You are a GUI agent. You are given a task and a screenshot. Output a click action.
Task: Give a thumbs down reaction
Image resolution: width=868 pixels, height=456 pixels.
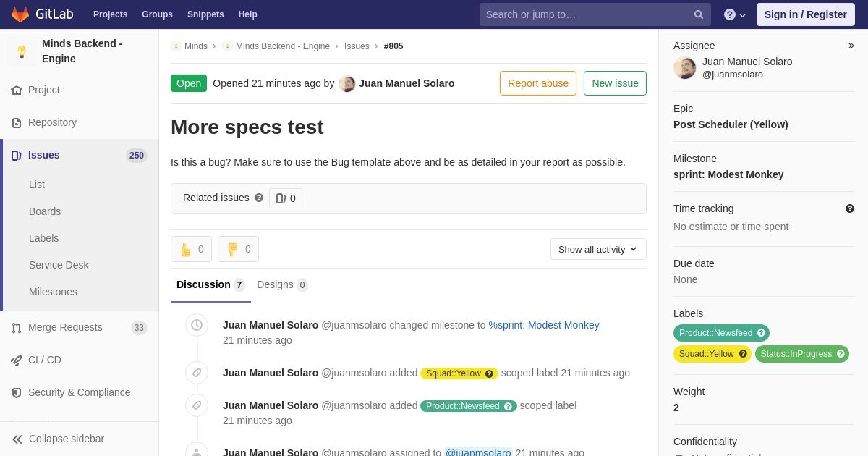click(x=238, y=249)
